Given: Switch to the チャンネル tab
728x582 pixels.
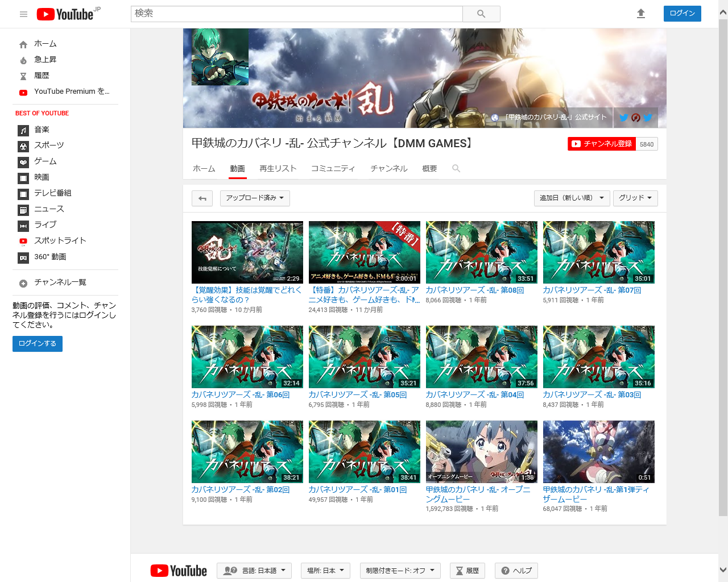Looking at the screenshot, I should [389, 169].
